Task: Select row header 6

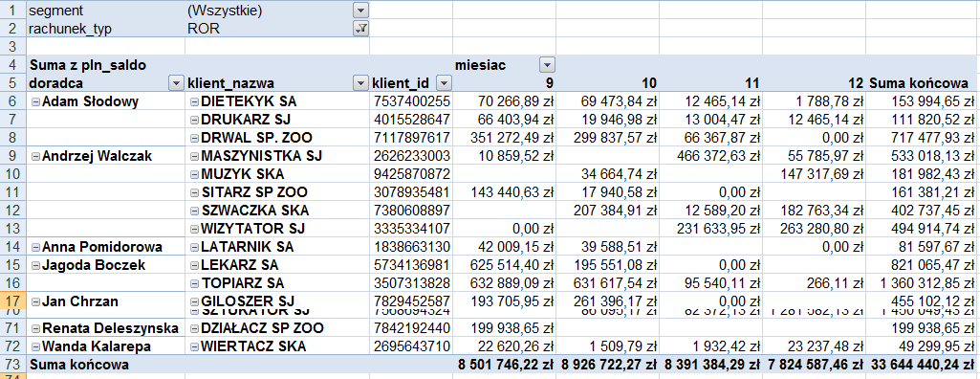Action: coord(12,102)
